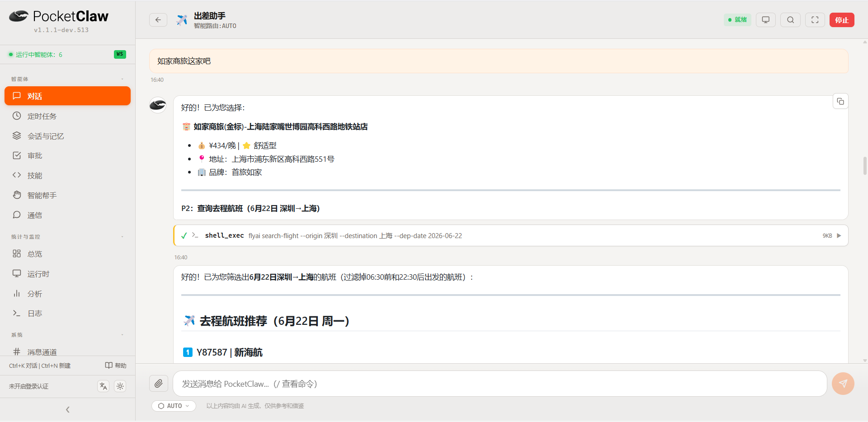Screen dimensions: 868x422
Task: Open the 对话 menu item
Action: pyautogui.click(x=67, y=96)
